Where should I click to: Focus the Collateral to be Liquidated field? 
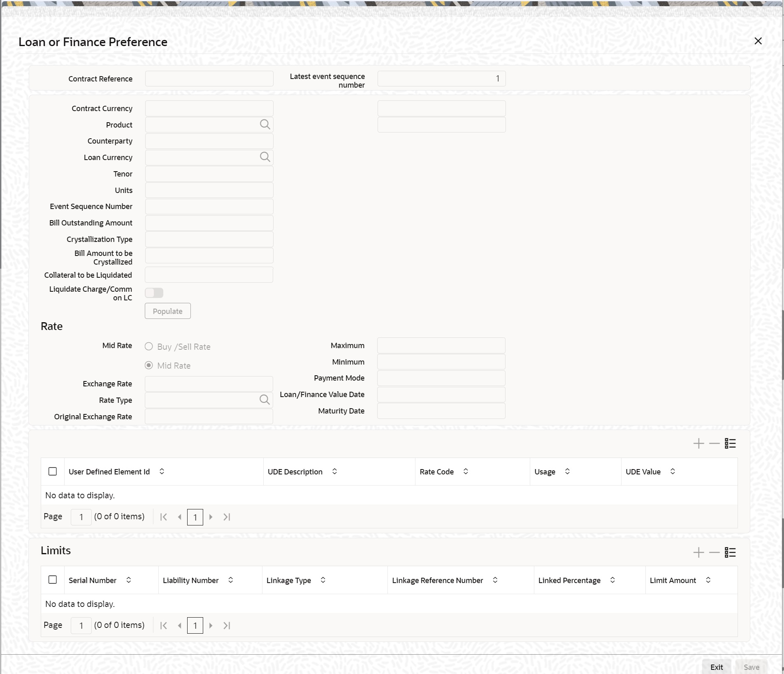[x=209, y=274]
